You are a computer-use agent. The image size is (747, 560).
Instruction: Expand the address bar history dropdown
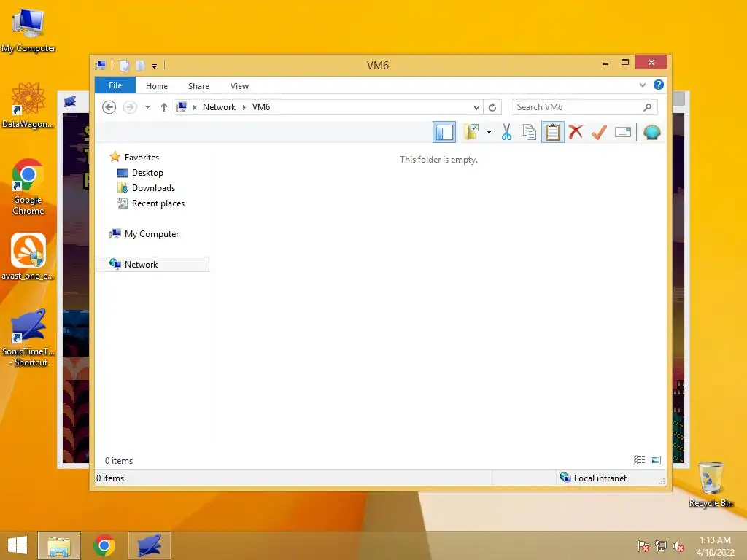coord(476,107)
